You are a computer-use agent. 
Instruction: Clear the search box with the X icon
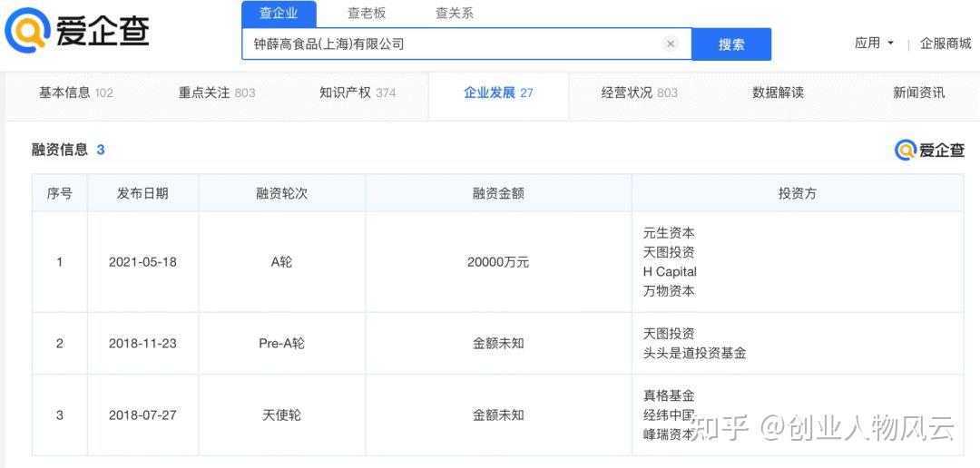pos(671,44)
